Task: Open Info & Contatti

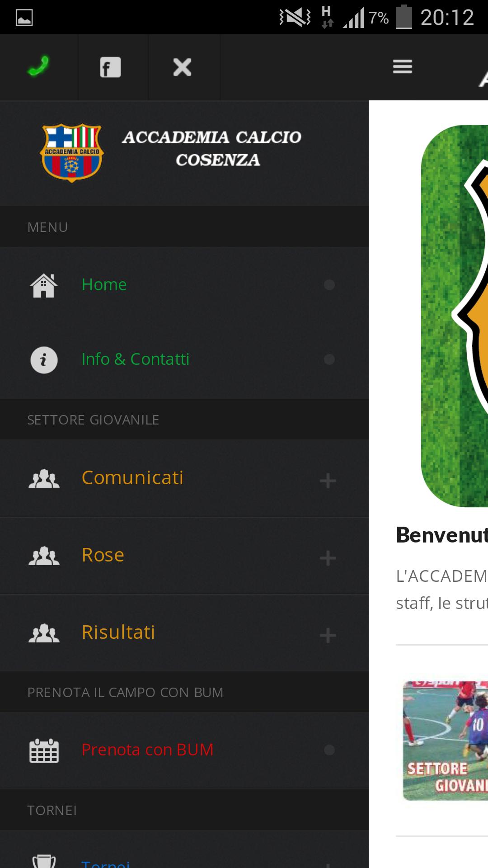Action: (x=136, y=359)
